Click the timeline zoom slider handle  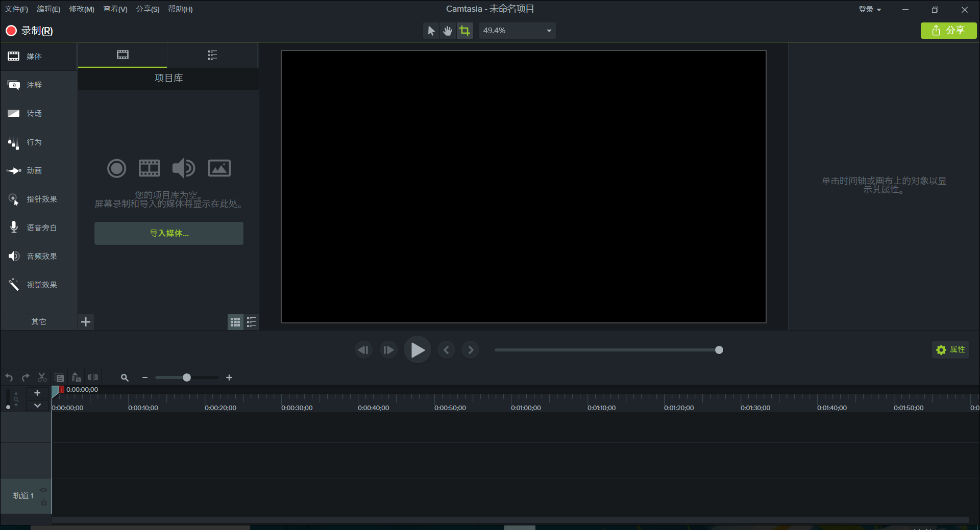tap(187, 377)
